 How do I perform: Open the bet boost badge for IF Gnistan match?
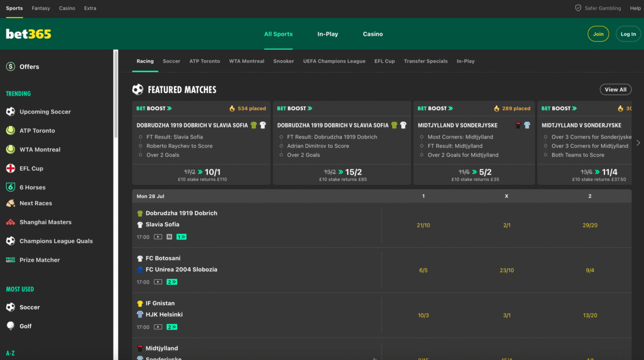pyautogui.click(x=172, y=327)
